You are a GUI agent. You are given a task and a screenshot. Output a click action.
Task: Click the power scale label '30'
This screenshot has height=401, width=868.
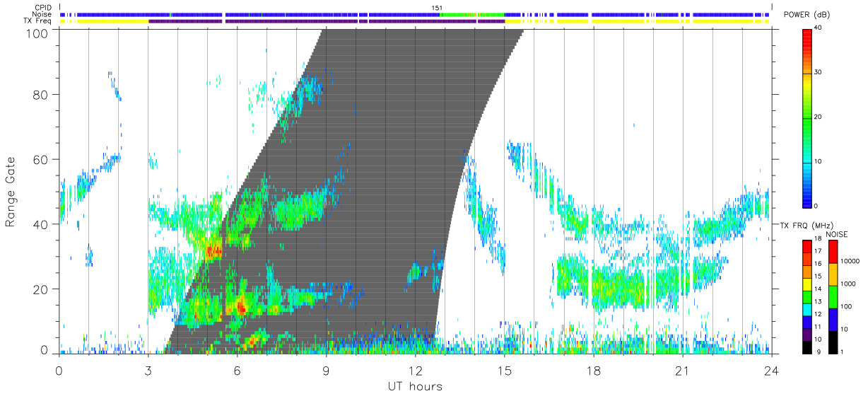[x=819, y=73]
